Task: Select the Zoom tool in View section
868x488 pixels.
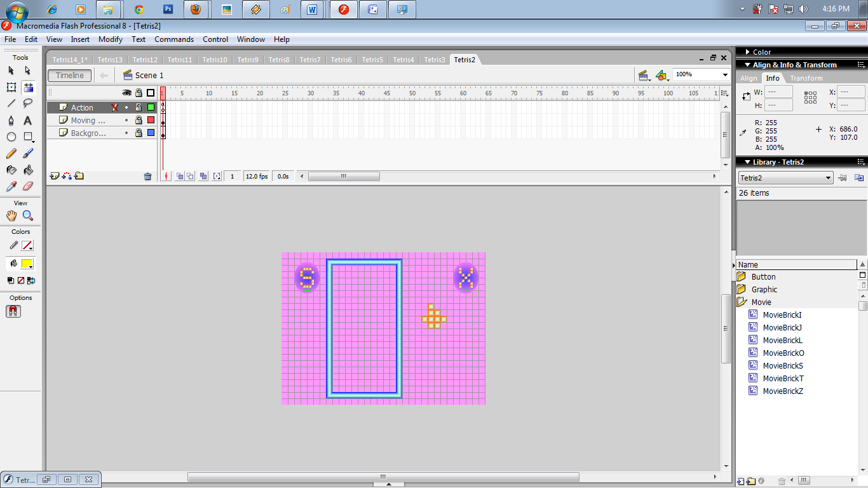Action: tap(28, 215)
